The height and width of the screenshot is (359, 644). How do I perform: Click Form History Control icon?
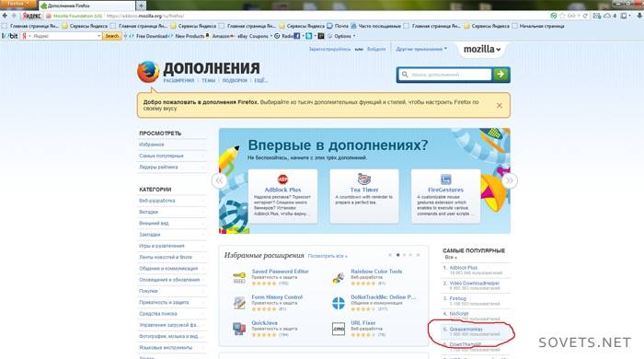(x=239, y=303)
